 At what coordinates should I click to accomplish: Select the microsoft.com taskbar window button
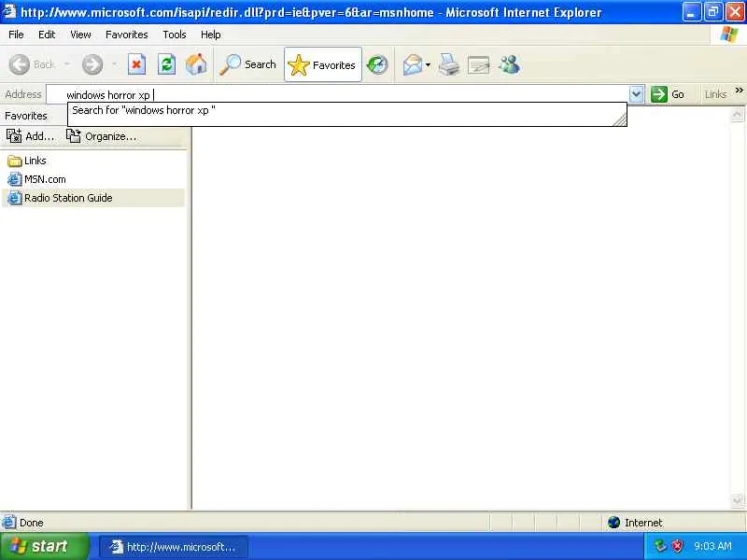(x=174, y=547)
